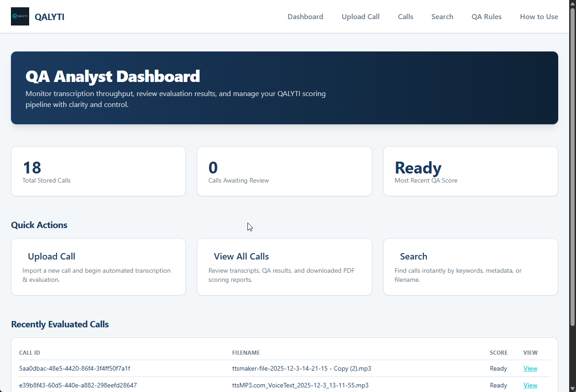This screenshot has height=392, width=576.
Task: View the call ending in 3f4ff50f7a1f
Action: pos(530,368)
